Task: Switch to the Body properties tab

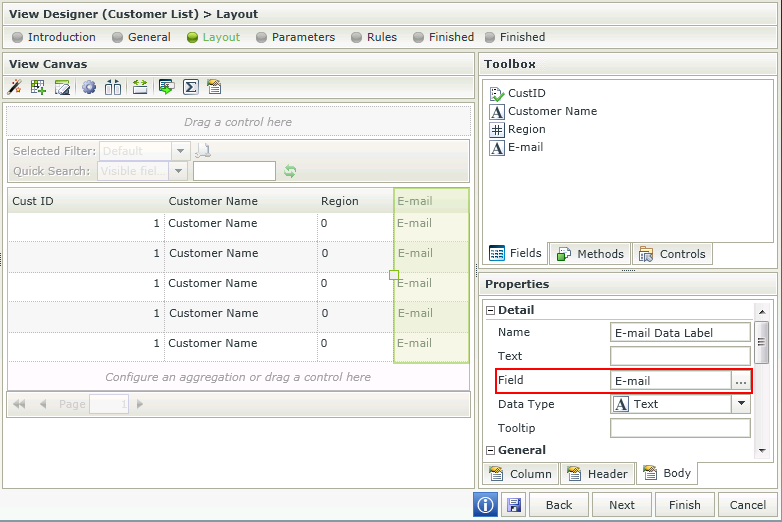Action: [x=667, y=473]
